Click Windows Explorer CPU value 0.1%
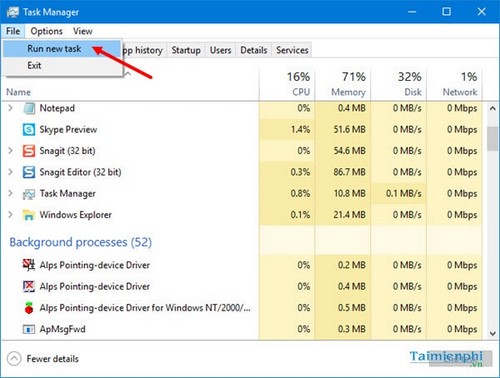 coord(300,215)
